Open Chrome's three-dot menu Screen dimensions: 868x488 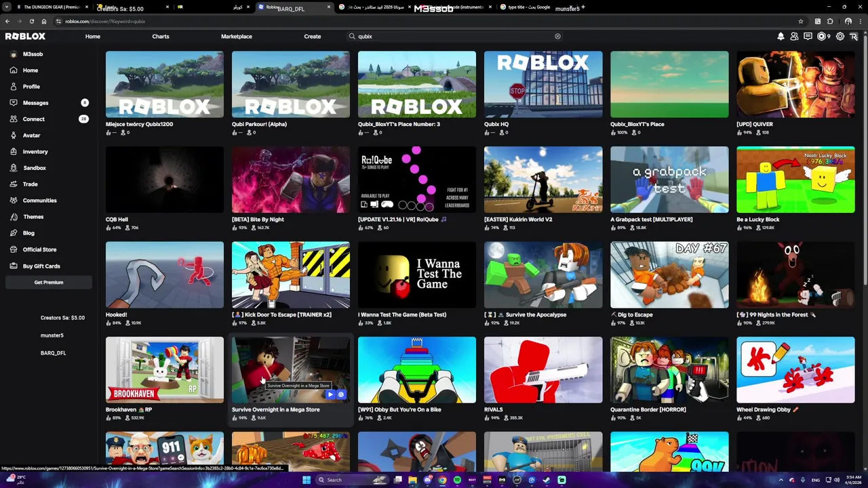point(861,21)
